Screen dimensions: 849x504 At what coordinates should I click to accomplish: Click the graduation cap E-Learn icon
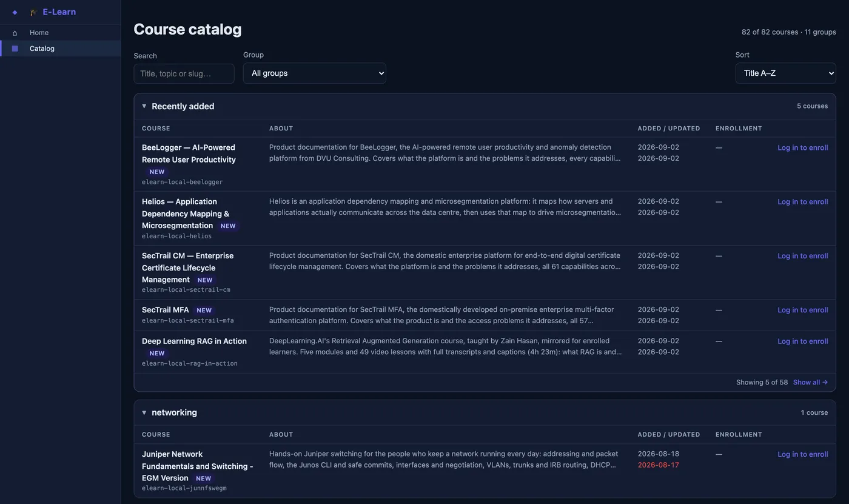coord(33,12)
